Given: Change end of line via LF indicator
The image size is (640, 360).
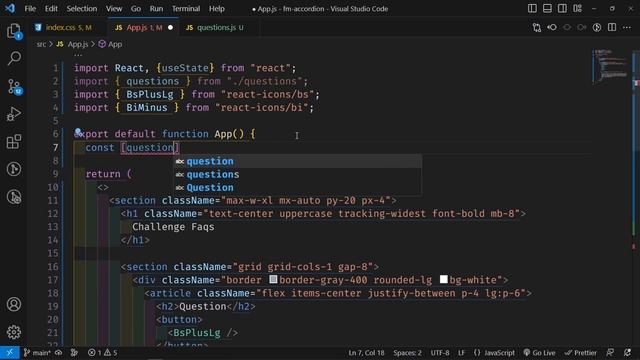Looking at the screenshot, I should pyautogui.click(x=461, y=353).
